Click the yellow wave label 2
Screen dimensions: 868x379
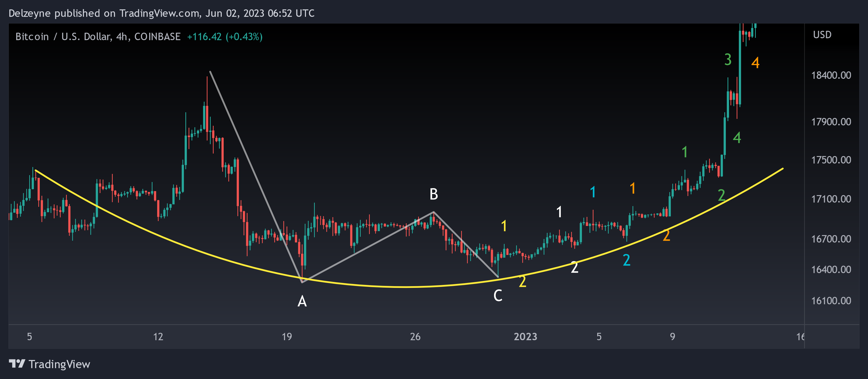tap(522, 281)
